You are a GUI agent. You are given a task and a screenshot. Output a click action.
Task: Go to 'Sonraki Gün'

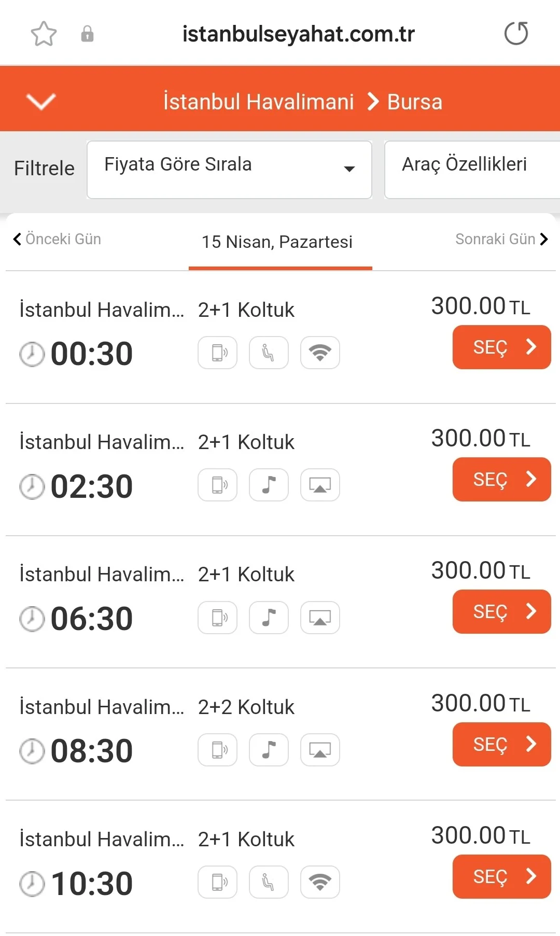[x=501, y=239]
